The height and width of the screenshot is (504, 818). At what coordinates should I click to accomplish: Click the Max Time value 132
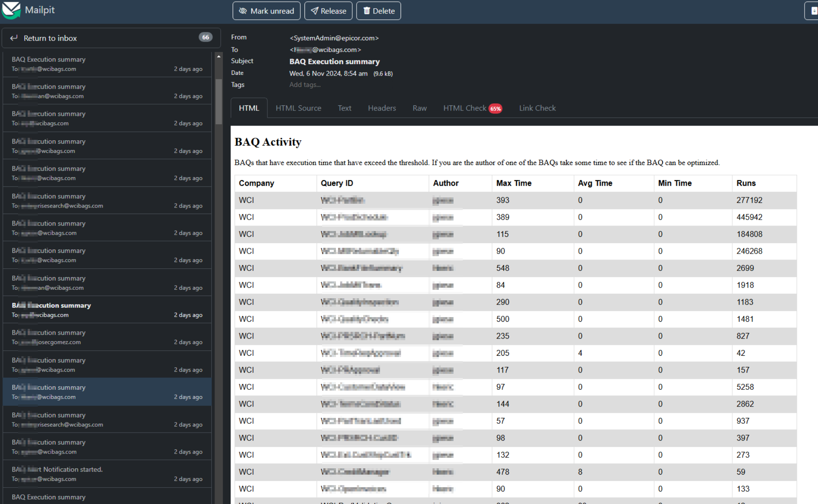tap(503, 455)
